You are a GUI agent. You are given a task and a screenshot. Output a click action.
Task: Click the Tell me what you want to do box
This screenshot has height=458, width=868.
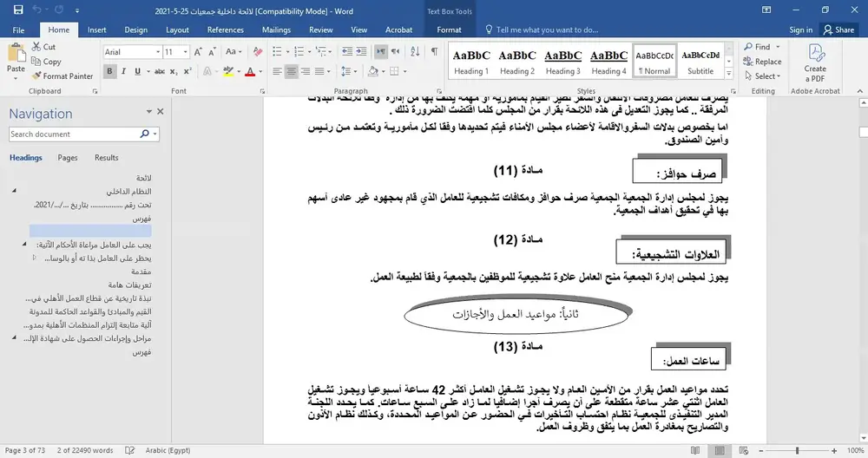(x=547, y=29)
